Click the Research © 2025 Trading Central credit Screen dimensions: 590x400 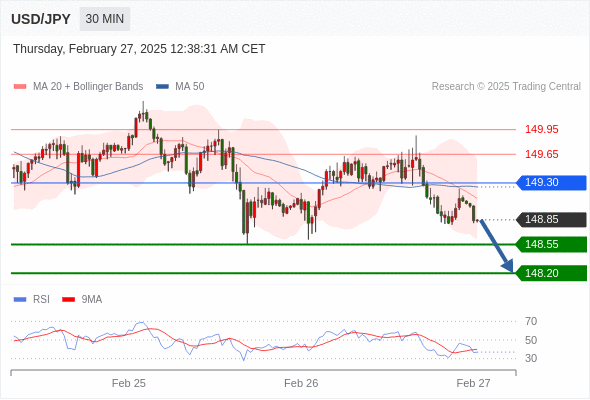tap(506, 87)
